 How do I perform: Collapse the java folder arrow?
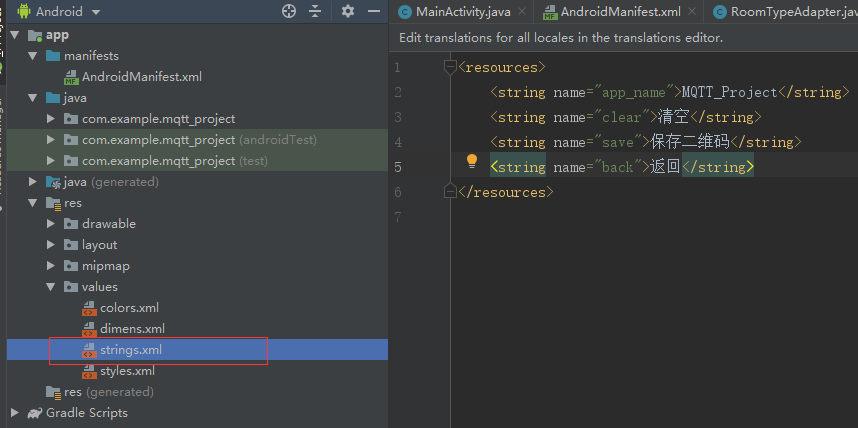(x=33, y=98)
